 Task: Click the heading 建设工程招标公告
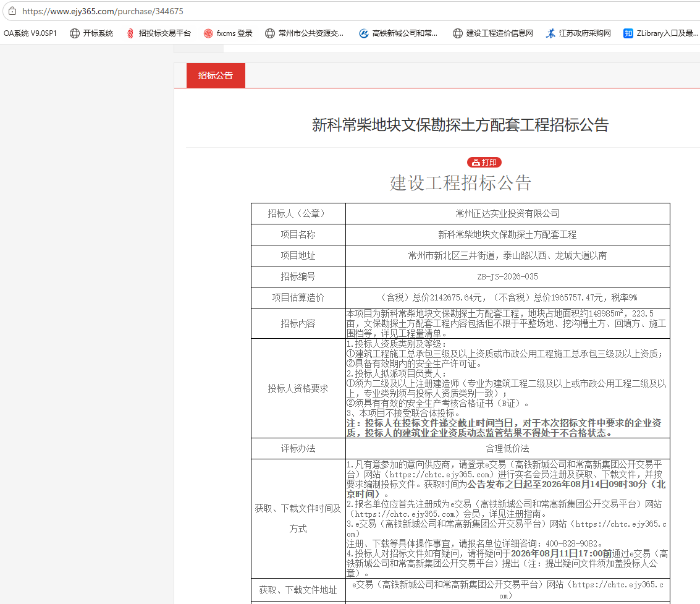click(460, 183)
